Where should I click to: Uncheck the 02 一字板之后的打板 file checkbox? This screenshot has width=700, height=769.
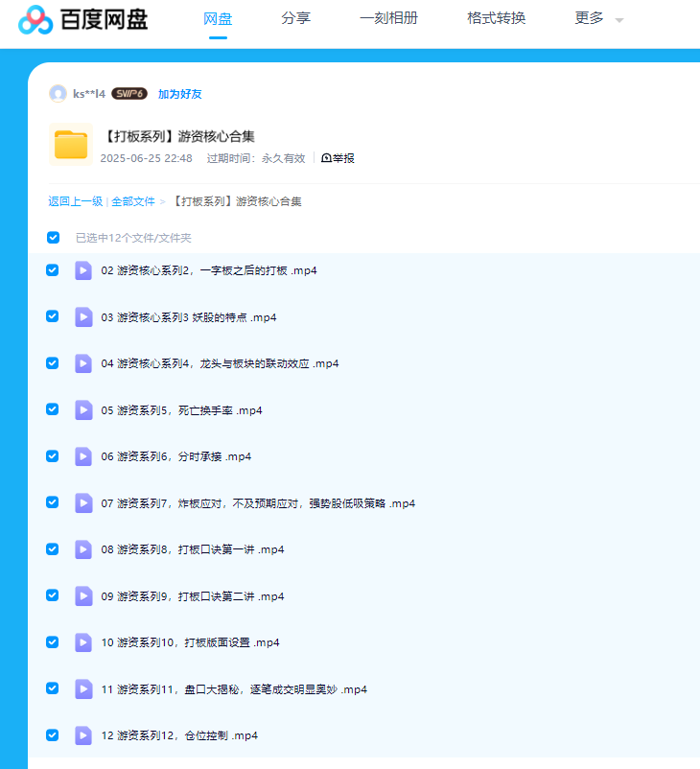tap(53, 270)
